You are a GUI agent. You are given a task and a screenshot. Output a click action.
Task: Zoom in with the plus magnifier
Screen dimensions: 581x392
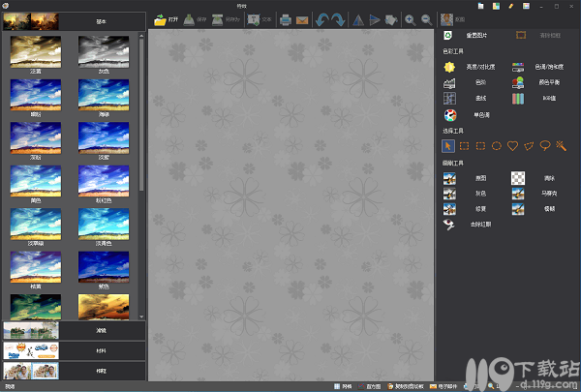(x=411, y=20)
